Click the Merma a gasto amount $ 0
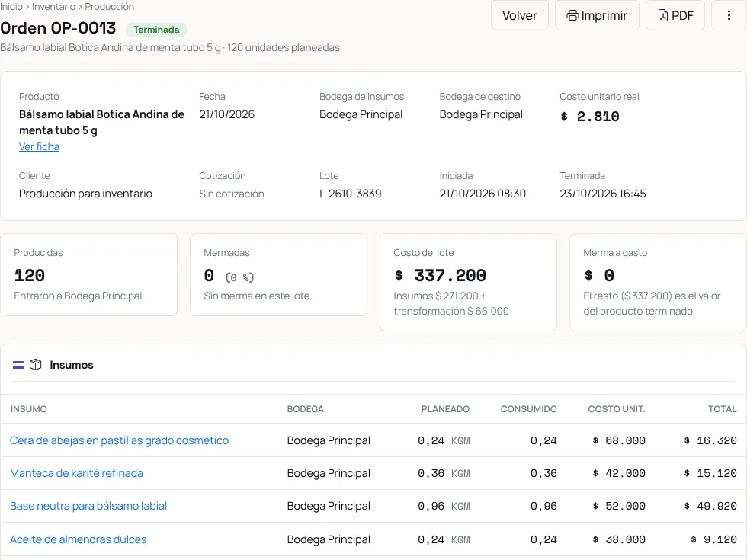 coord(599,275)
